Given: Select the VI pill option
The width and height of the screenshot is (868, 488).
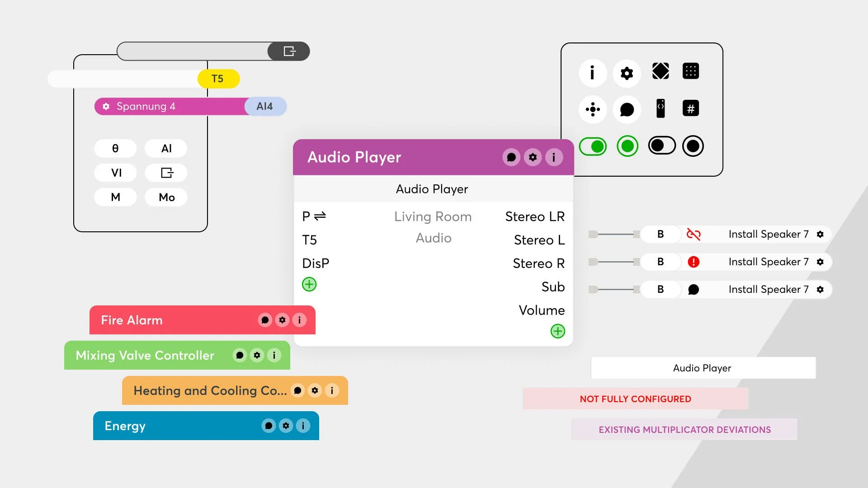Looking at the screenshot, I should [x=116, y=173].
